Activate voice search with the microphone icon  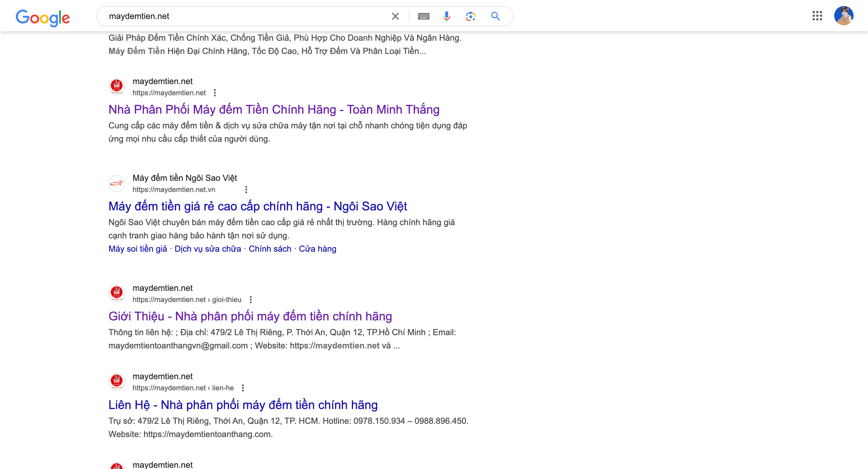[446, 16]
